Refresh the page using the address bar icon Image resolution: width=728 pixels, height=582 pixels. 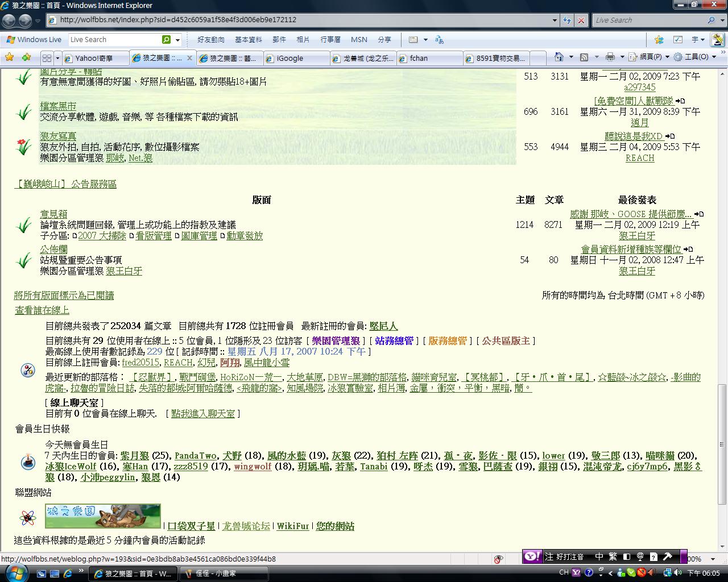tap(567, 20)
